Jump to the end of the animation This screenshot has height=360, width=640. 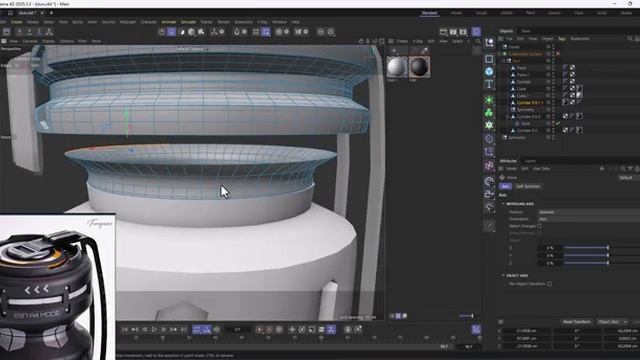184,329
